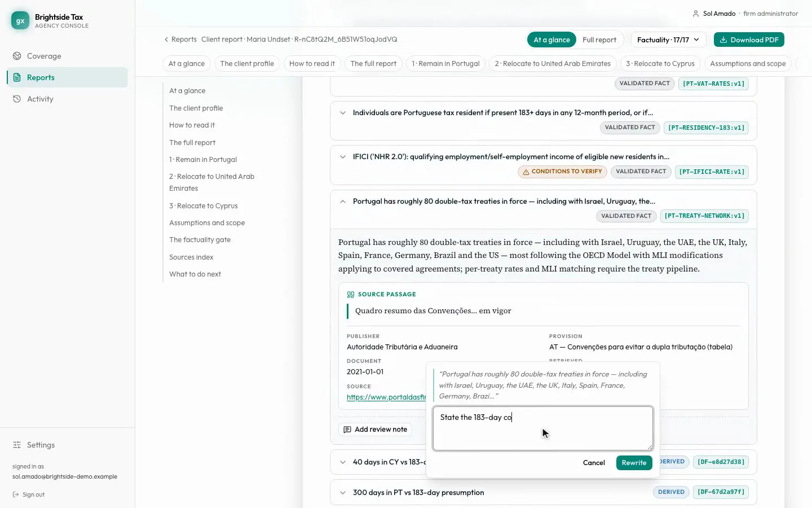Open the Reports section in sidebar
This screenshot has width=812, height=508.
click(x=67, y=77)
